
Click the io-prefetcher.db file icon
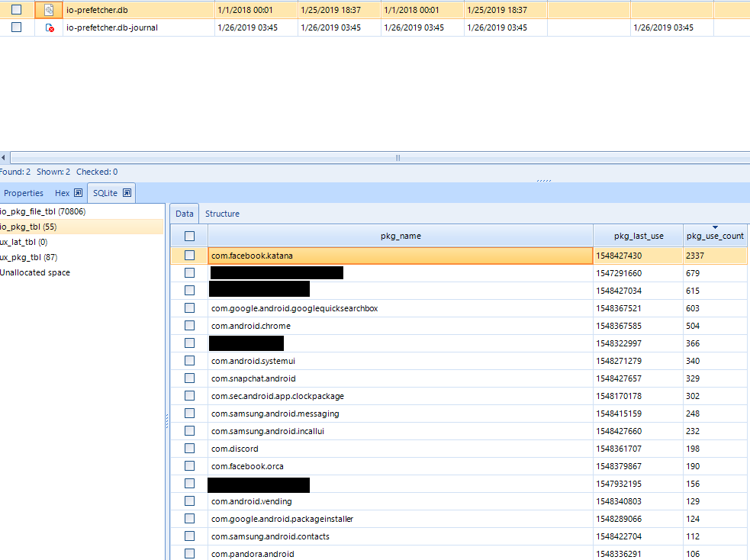(x=49, y=10)
